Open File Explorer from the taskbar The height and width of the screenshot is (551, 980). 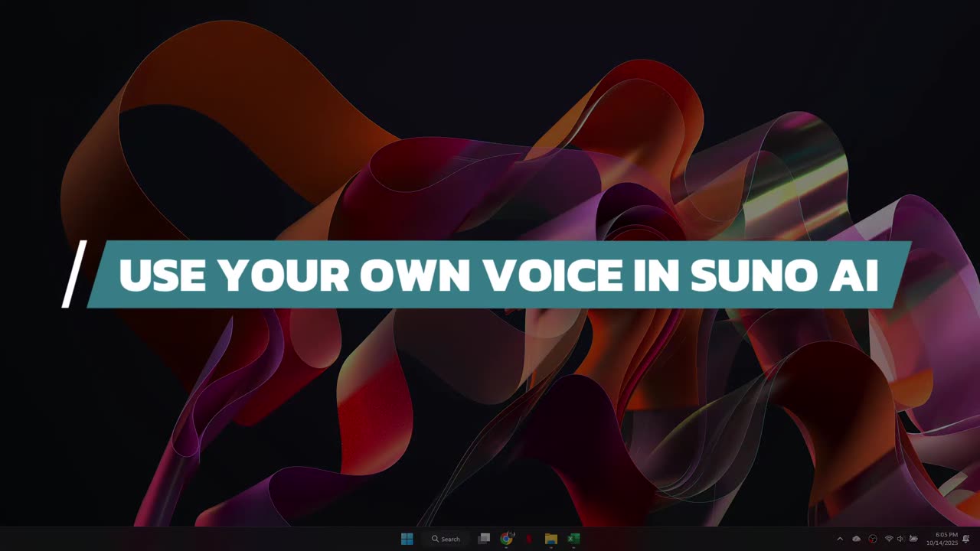click(x=550, y=539)
